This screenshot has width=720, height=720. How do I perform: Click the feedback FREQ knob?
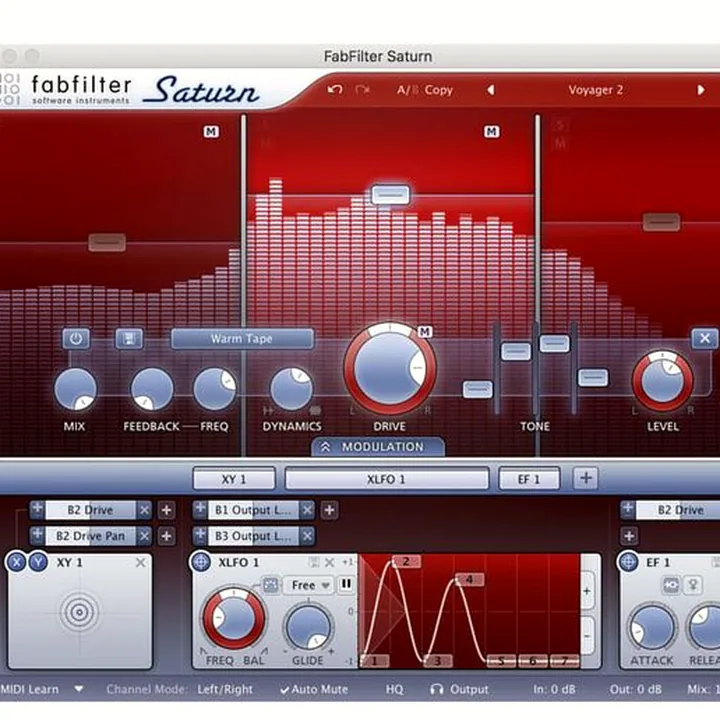(x=214, y=389)
